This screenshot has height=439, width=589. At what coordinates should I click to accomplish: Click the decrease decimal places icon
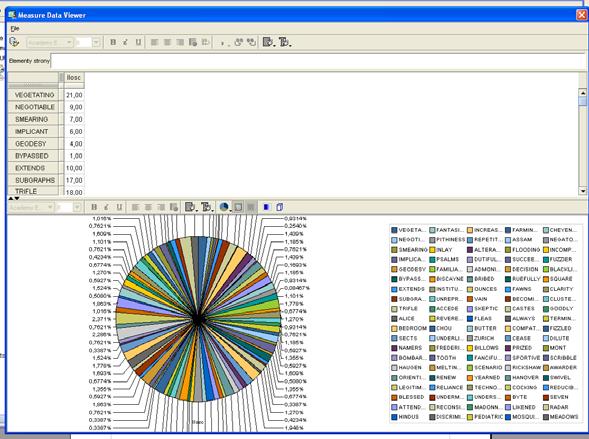(251, 42)
